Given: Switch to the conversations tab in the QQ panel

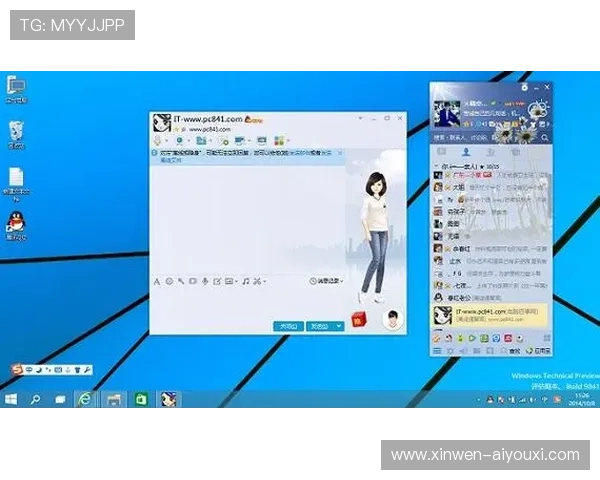Looking at the screenshot, I should point(441,152).
